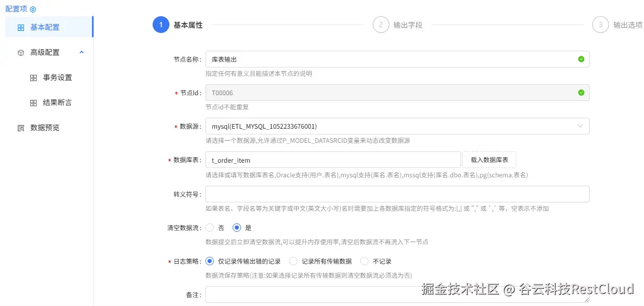Open 高级配置 menu item

pyautogui.click(x=49, y=52)
